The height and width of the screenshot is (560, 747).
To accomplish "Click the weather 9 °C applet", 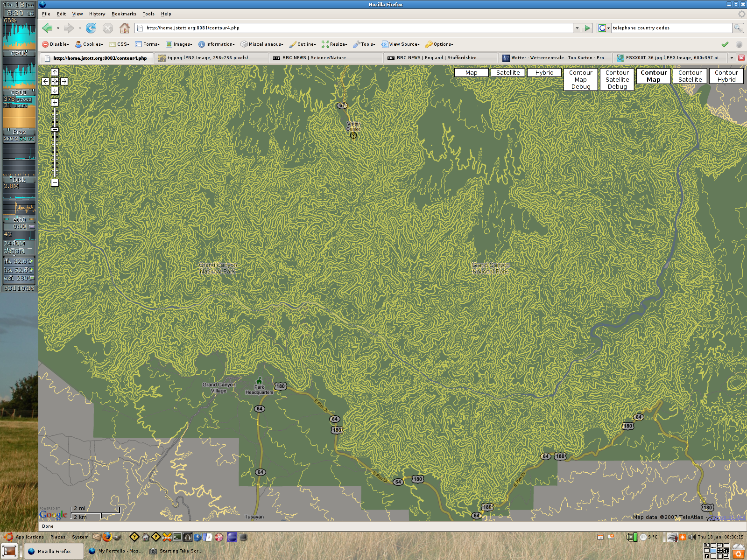I will click(x=648, y=537).
